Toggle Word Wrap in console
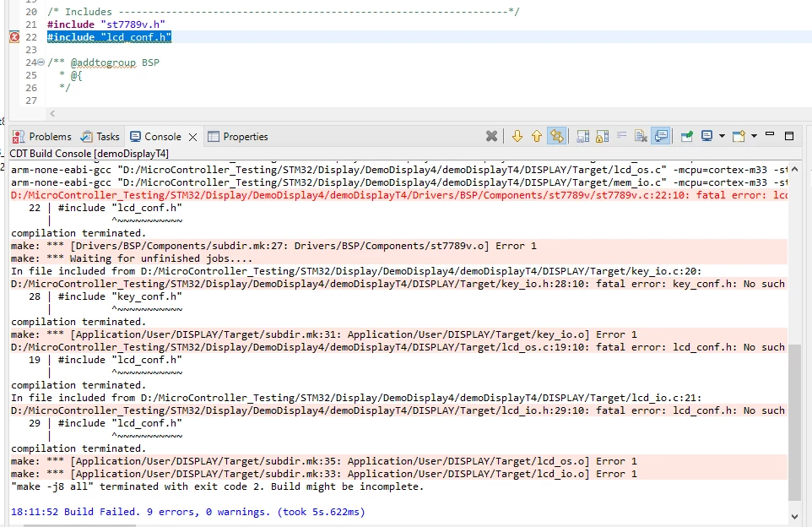The image size is (812, 527). (x=621, y=136)
